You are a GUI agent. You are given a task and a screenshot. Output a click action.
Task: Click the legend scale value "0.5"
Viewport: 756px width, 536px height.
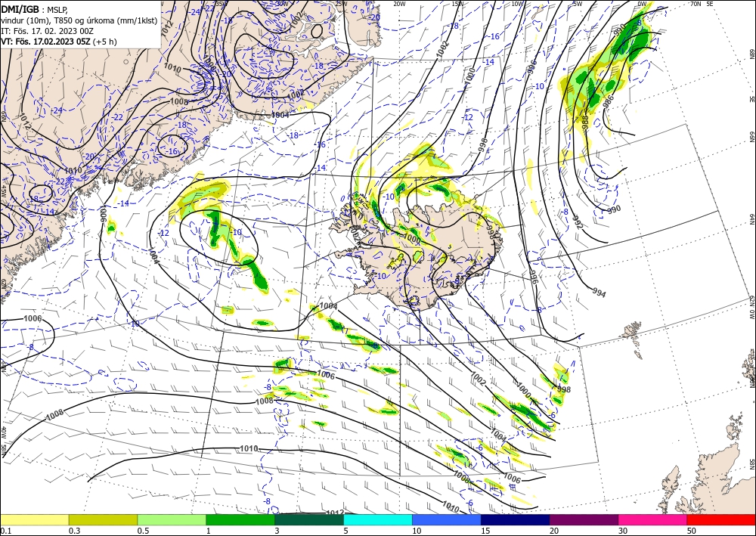(x=143, y=531)
